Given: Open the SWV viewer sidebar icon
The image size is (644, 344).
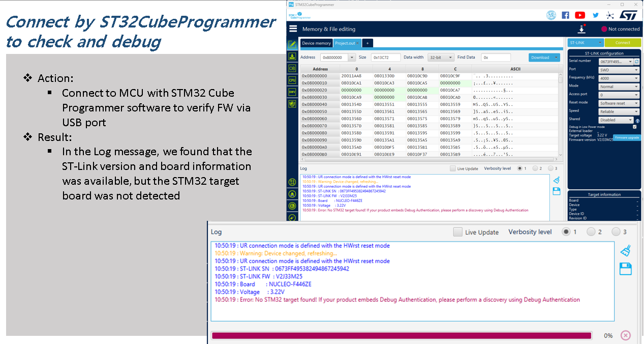Looking at the screenshot, I should tap(292, 92).
